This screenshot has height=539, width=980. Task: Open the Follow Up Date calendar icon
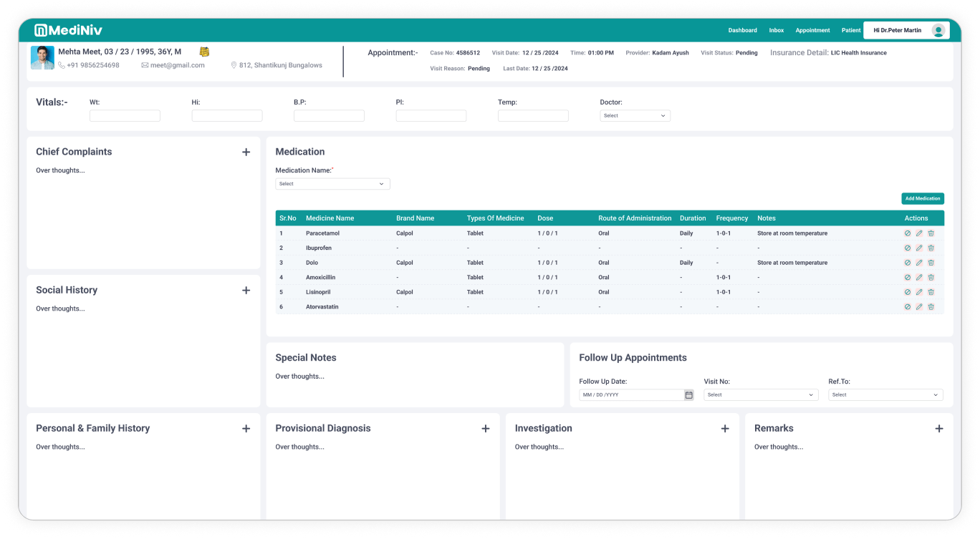point(688,395)
